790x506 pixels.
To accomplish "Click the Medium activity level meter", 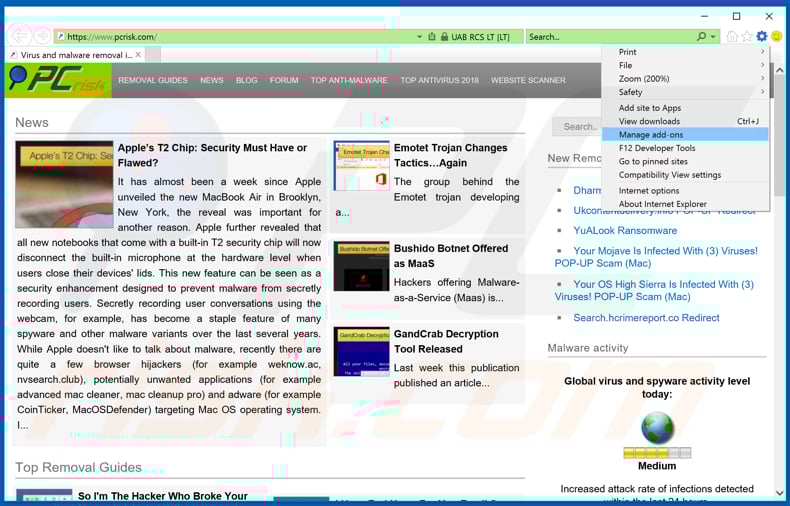I will [657, 453].
